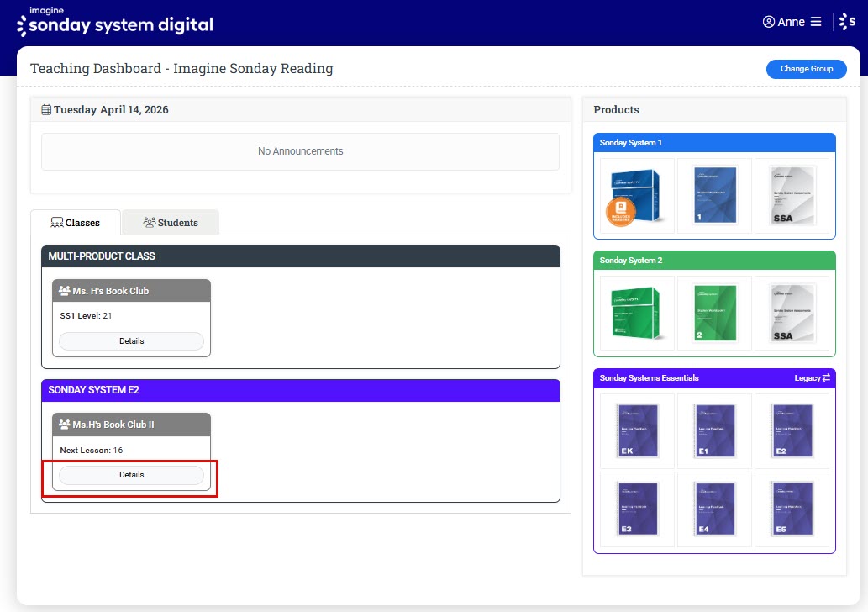Open the E1 Essentials book

(714, 430)
